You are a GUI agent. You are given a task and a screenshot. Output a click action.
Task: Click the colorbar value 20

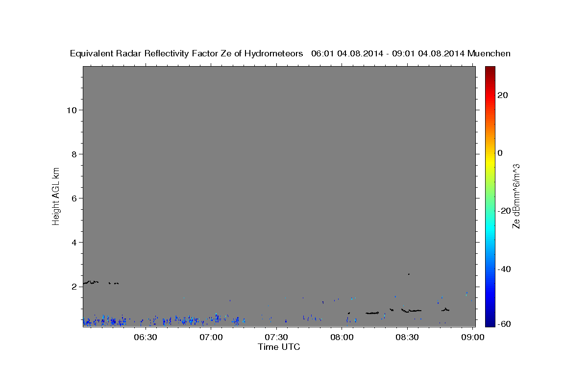[x=503, y=95]
